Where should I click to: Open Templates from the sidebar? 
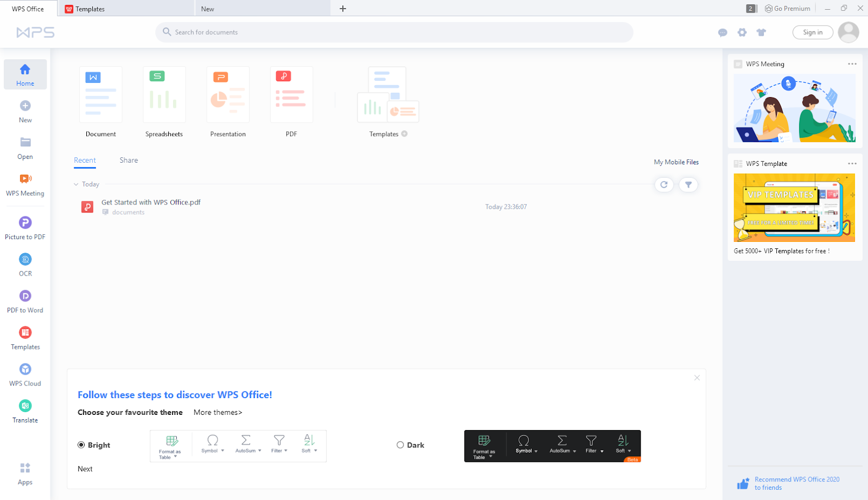(25, 338)
